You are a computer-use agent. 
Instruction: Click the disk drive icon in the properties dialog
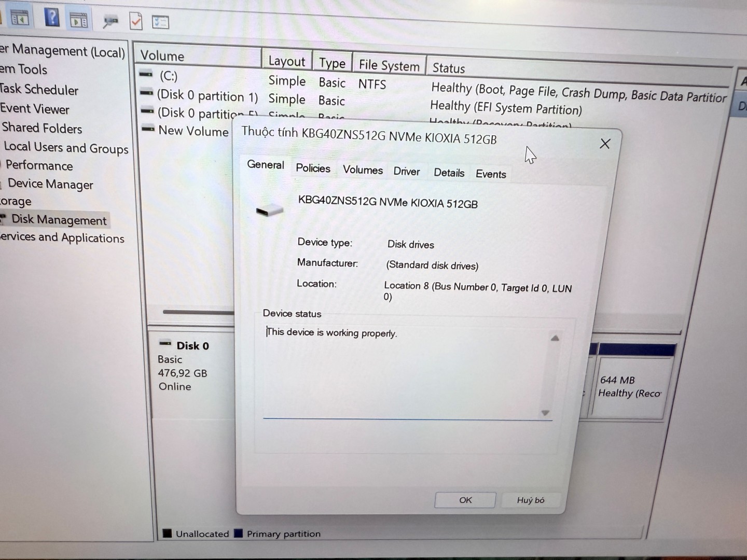coord(270,210)
